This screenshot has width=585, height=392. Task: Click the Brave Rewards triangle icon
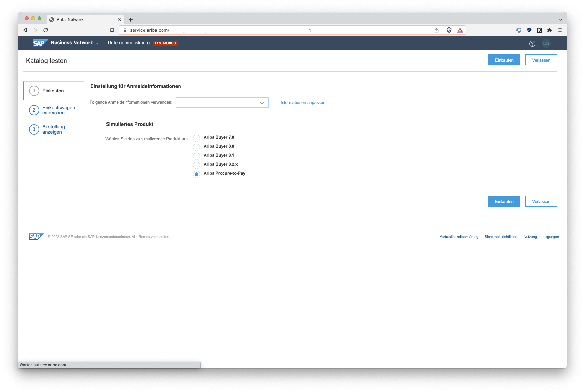click(460, 30)
